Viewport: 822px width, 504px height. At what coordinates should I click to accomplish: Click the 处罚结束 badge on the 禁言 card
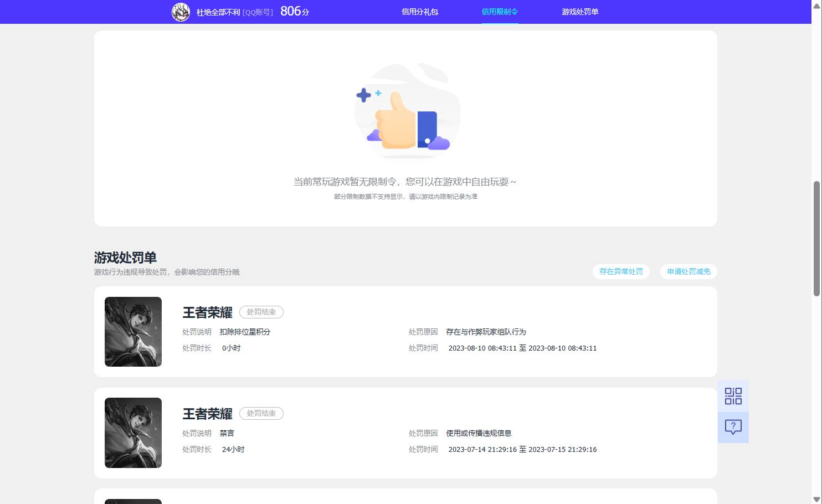[x=261, y=414]
